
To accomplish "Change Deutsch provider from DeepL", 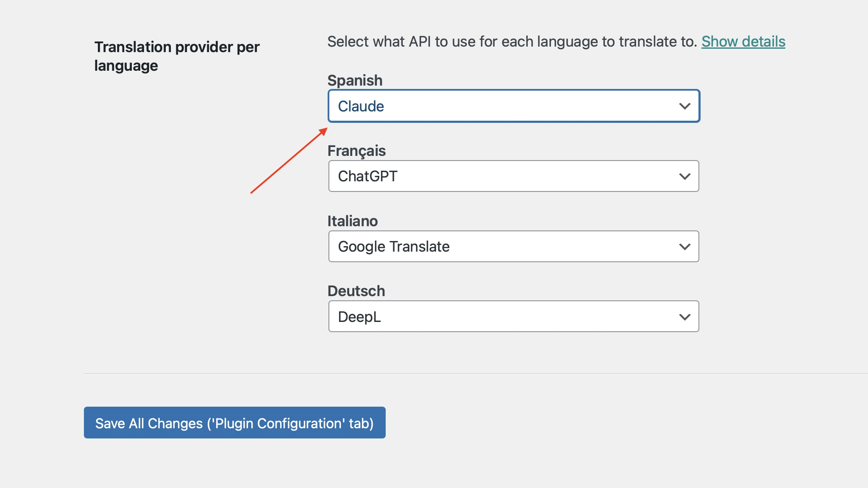I will (x=513, y=316).
